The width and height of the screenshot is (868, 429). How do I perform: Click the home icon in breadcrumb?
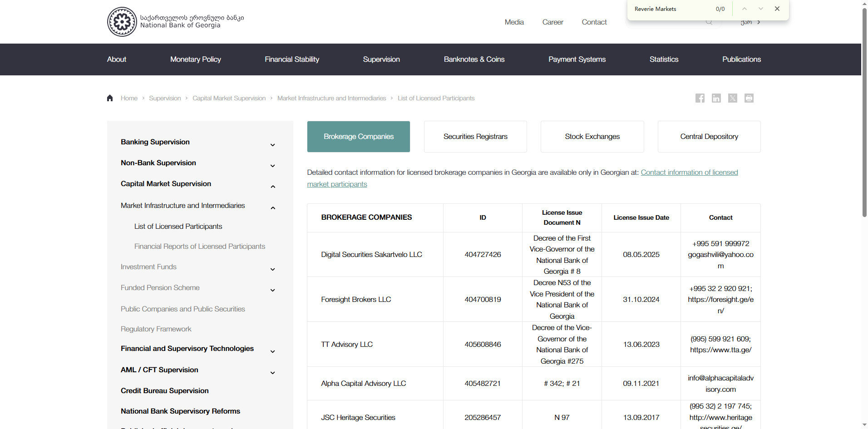pyautogui.click(x=110, y=98)
